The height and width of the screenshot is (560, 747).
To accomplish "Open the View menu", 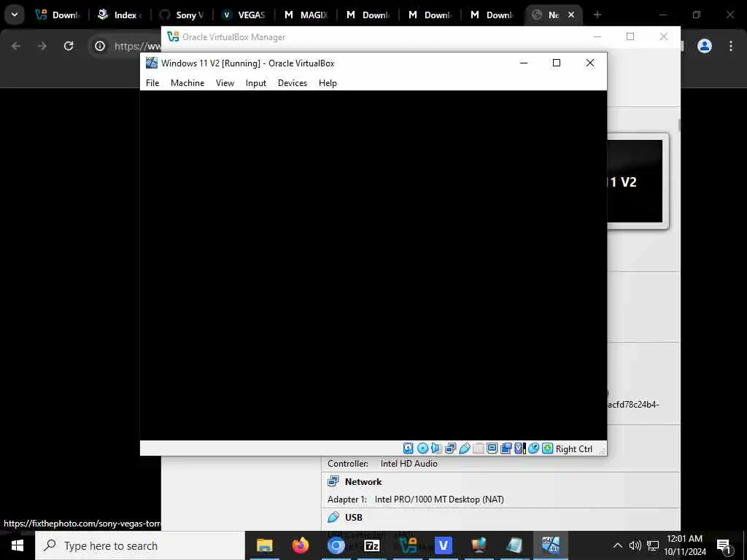I will [x=225, y=83].
